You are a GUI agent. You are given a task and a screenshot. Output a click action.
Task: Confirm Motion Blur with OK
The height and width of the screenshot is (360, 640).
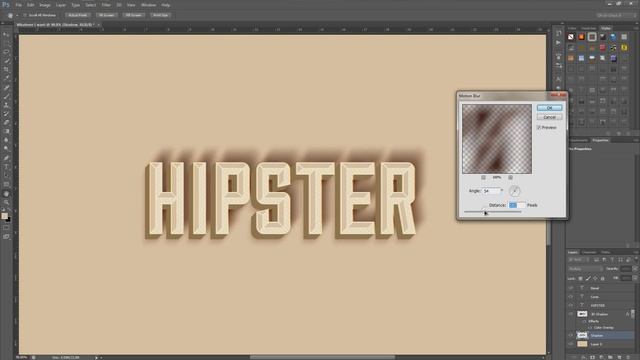click(549, 108)
